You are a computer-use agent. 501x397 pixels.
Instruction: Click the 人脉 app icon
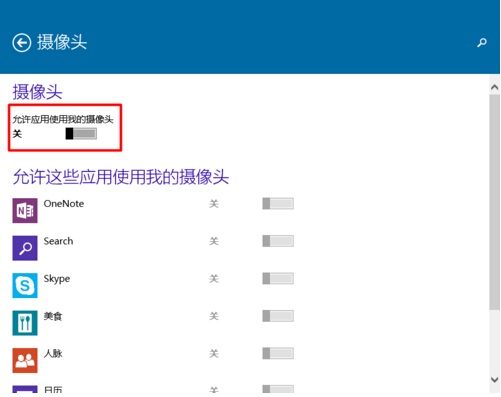[x=25, y=360]
